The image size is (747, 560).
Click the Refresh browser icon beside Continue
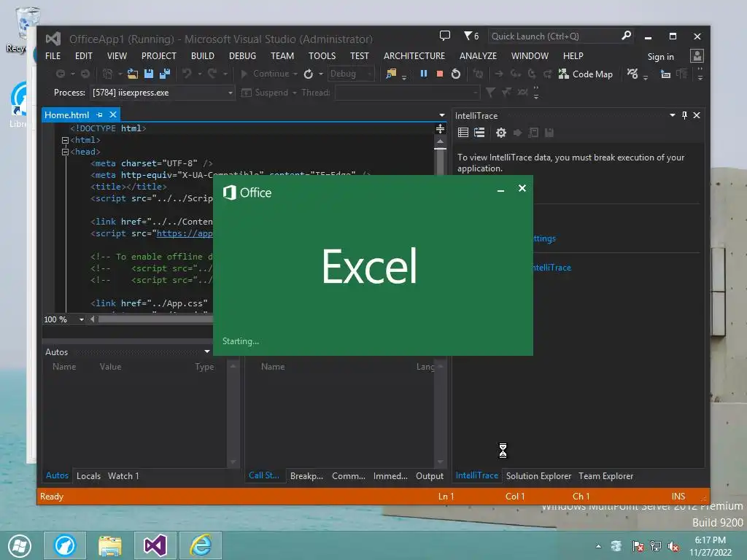309,74
